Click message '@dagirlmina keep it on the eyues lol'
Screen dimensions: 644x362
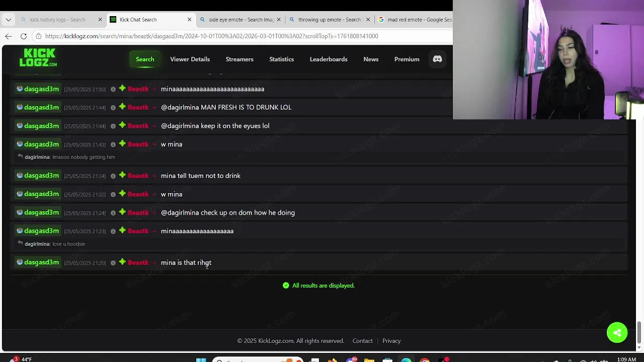pos(215,126)
